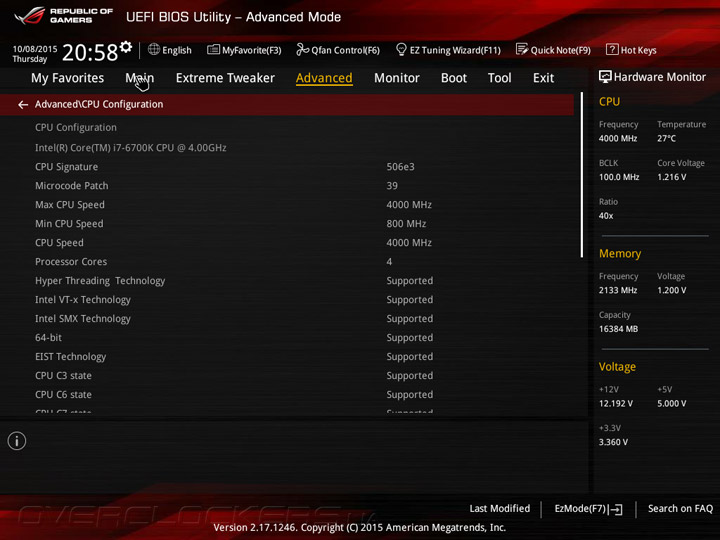Click the +5V 5.000 V reading
720x540 pixels.
tap(672, 403)
